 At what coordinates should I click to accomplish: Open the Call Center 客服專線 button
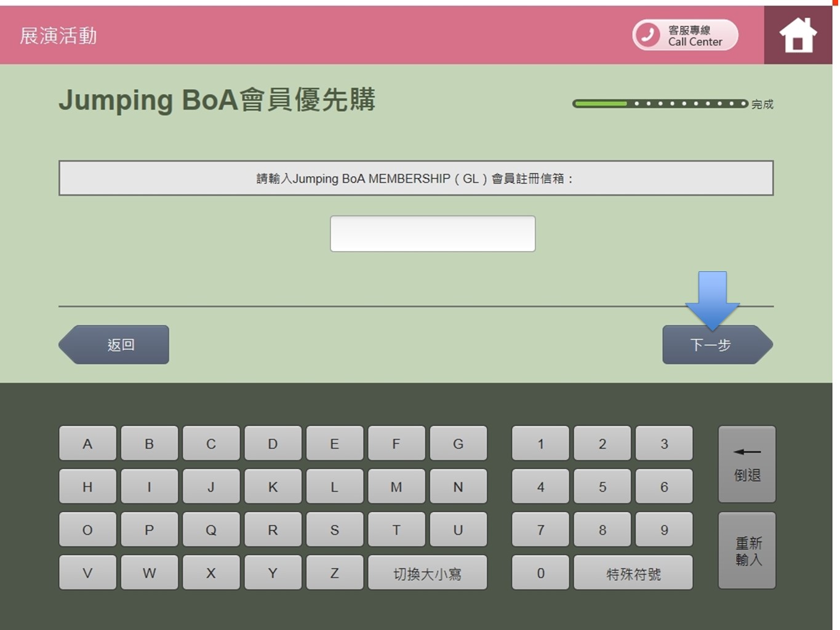[x=686, y=35]
